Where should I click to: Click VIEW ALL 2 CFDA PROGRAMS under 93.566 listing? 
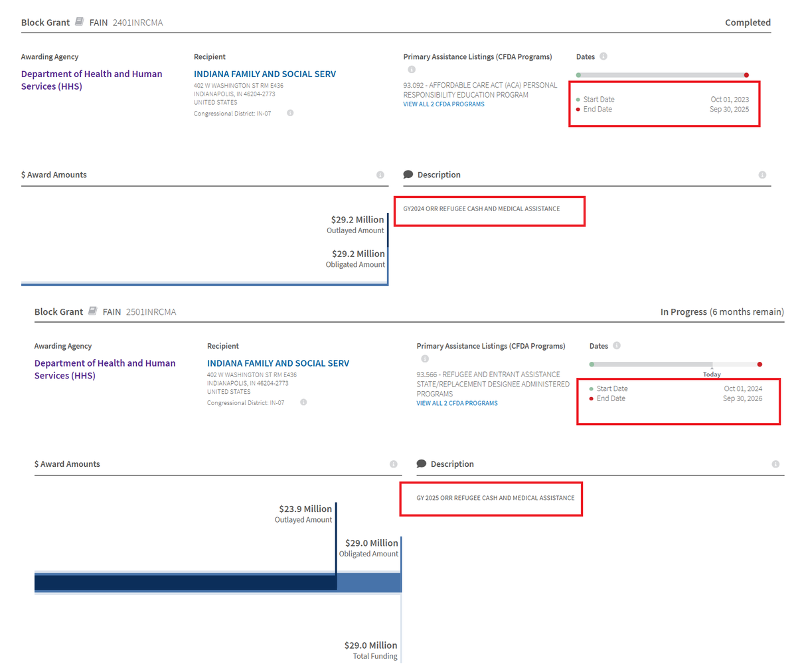pos(457,403)
